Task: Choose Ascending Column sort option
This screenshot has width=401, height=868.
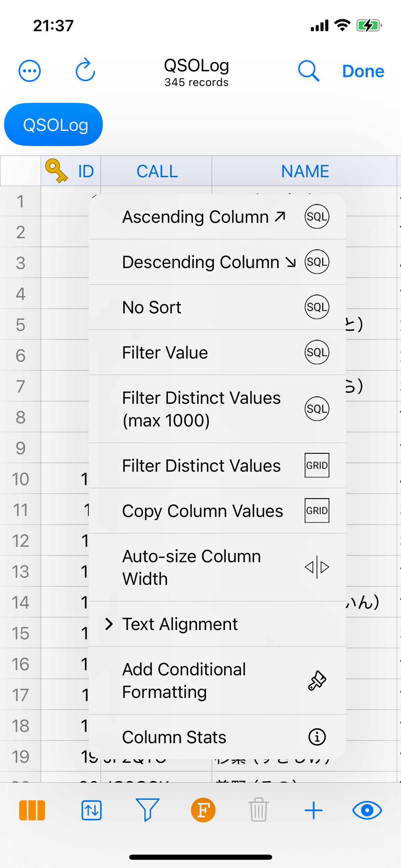Action: click(x=217, y=217)
